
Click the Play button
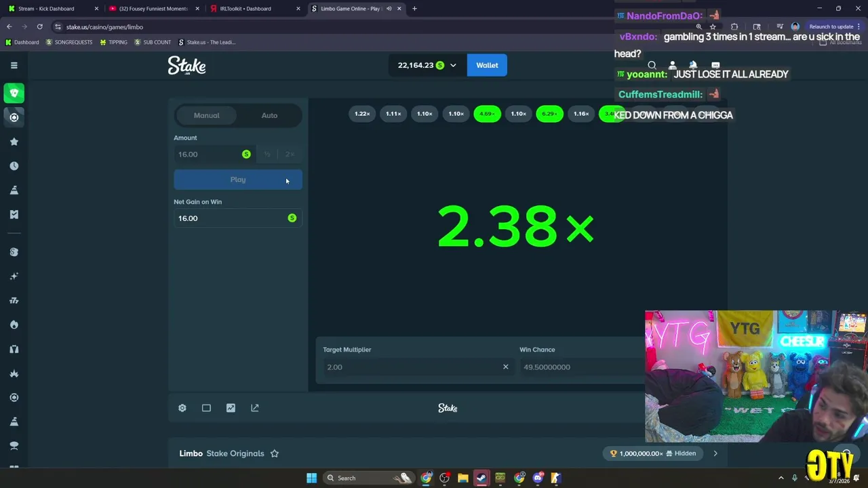click(x=238, y=180)
